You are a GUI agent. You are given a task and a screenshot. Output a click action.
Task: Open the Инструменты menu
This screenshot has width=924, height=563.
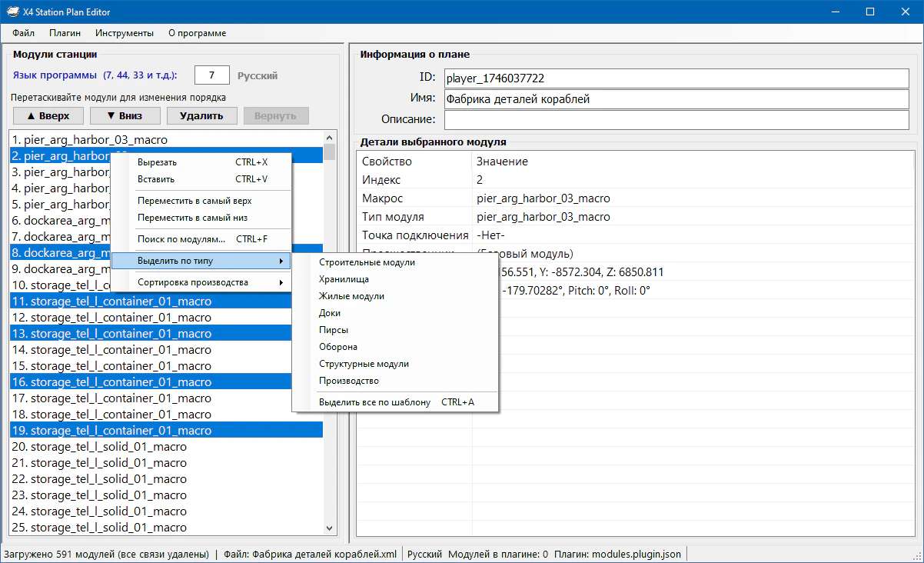coord(125,33)
